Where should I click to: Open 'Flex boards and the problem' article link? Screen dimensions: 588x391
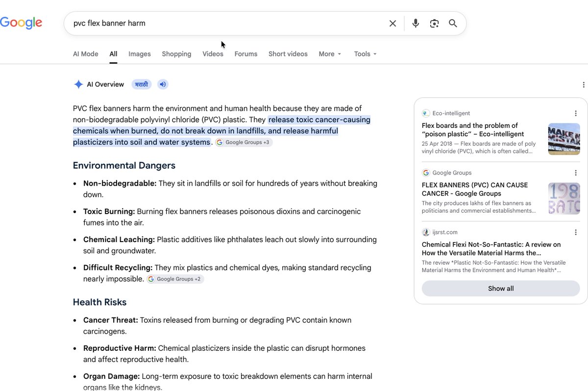(473, 130)
